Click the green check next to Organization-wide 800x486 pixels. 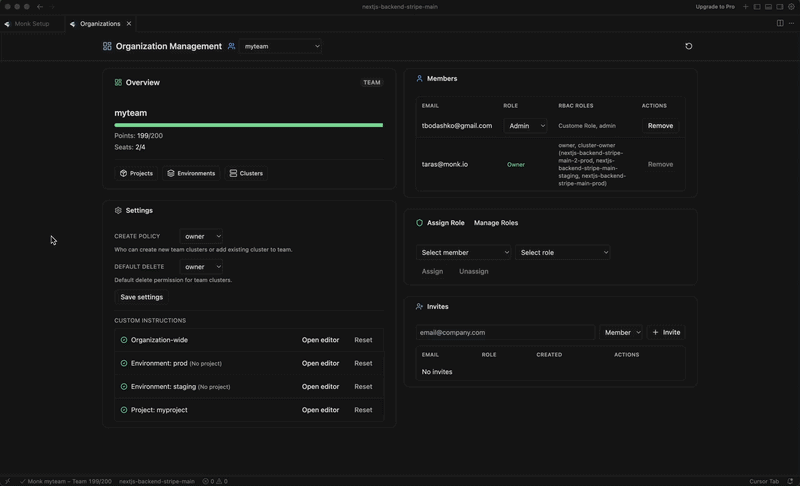tap(124, 340)
